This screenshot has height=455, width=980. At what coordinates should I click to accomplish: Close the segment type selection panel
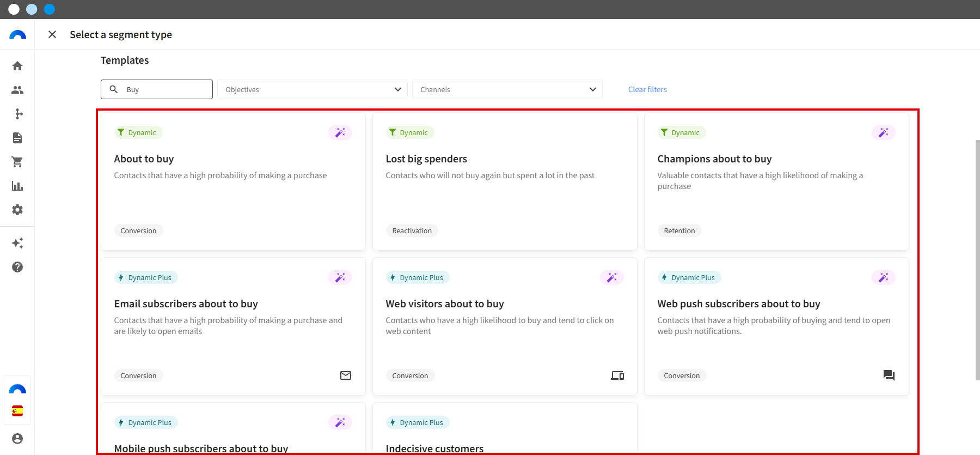pos(52,34)
